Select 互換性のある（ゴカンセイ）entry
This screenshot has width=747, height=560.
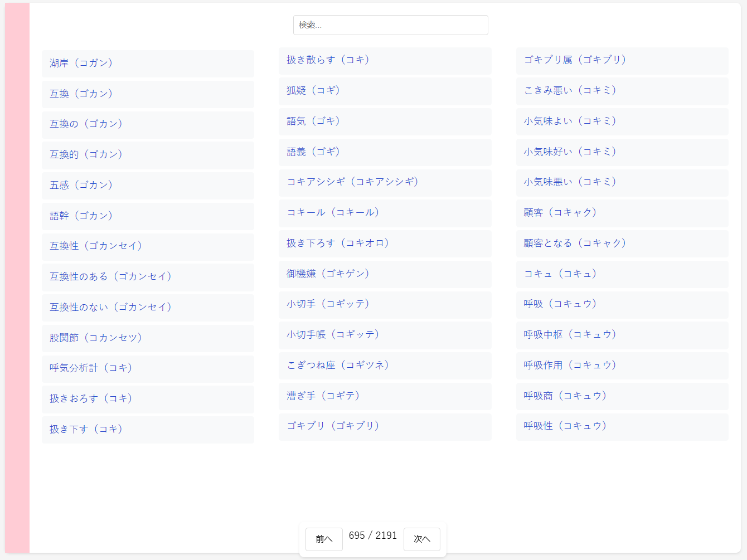(148, 277)
